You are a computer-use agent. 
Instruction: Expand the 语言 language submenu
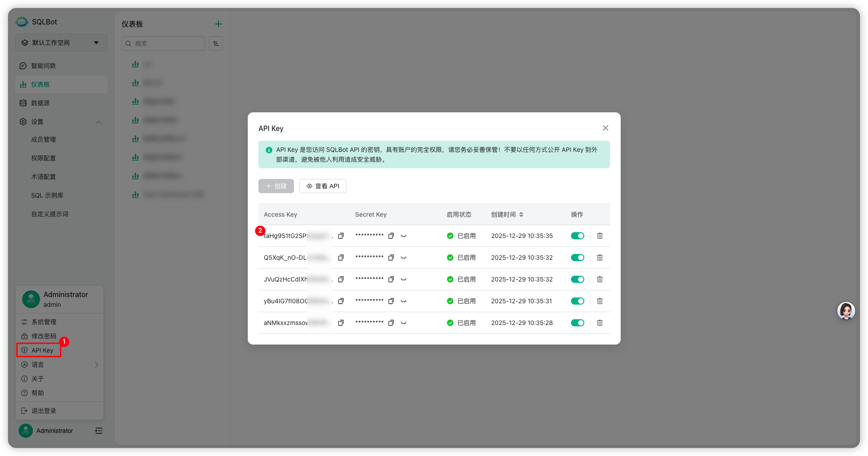[x=96, y=365]
